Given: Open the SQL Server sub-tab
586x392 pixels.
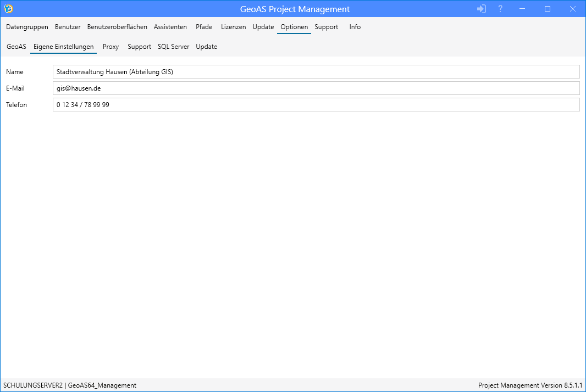Looking at the screenshot, I should [x=173, y=47].
